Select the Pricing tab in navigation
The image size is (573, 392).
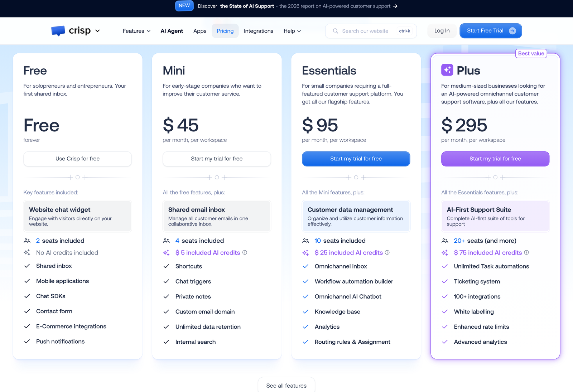click(225, 31)
